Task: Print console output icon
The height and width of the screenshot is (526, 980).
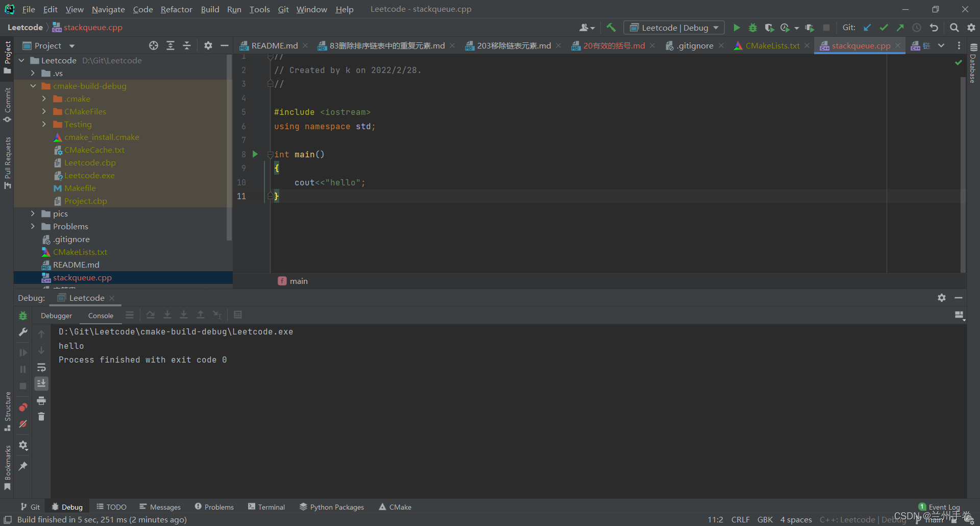Action: (41, 400)
